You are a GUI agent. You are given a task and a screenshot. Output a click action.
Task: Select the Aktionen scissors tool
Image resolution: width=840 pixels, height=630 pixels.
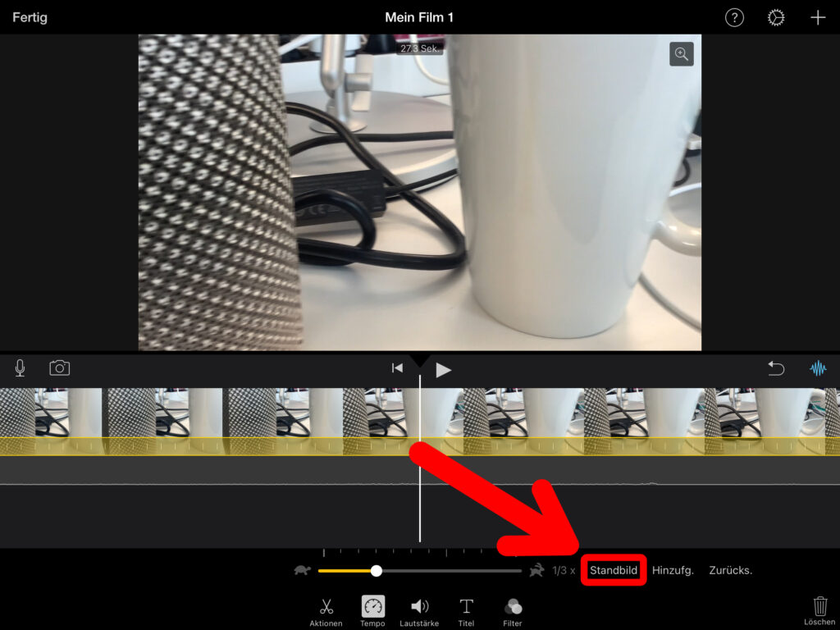326,611
